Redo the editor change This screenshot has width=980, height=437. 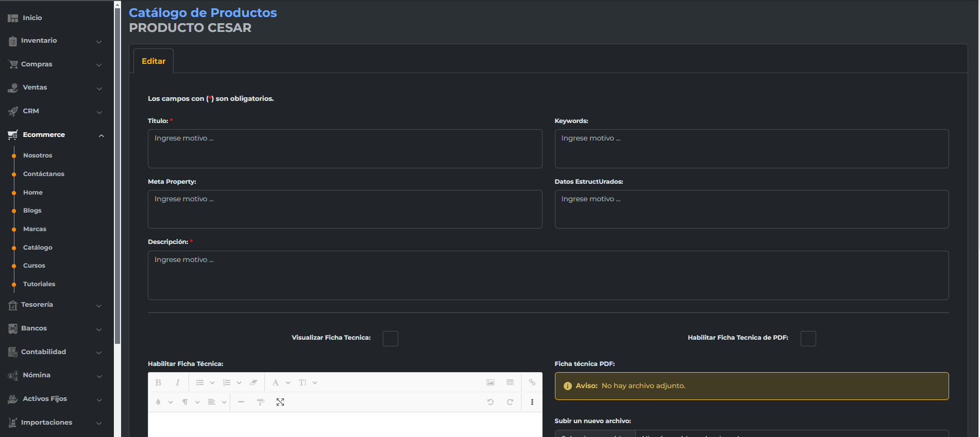click(510, 402)
